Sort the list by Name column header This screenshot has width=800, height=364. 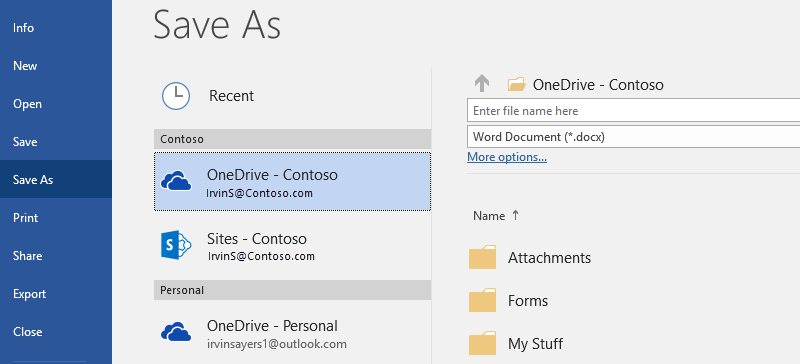(x=489, y=216)
